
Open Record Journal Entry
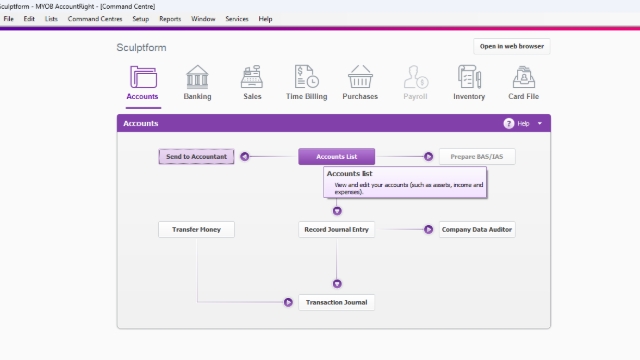[337, 229]
